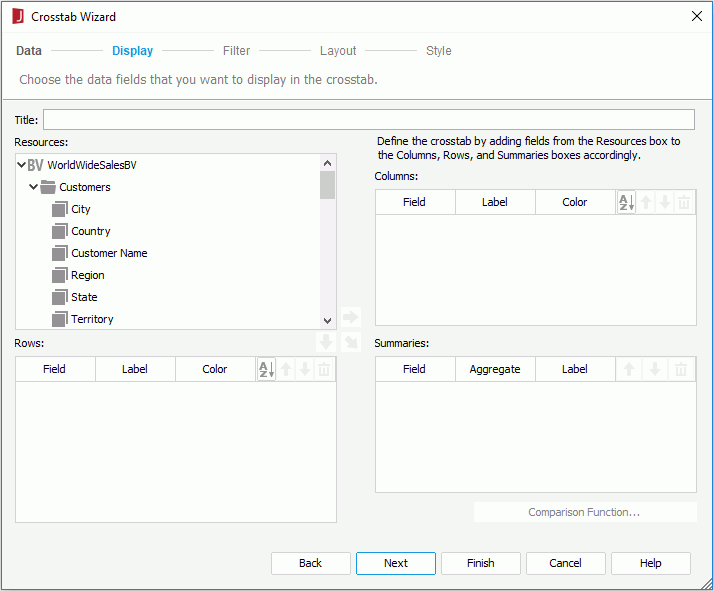Click Field header in Summaries table
714x591 pixels.
(415, 369)
